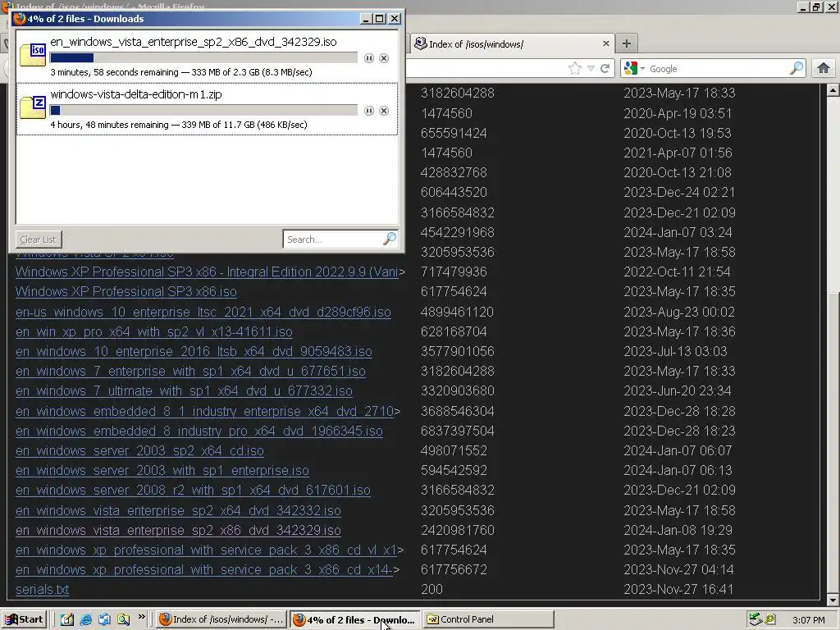Pause the windows-vista-delta-edition zip download
840x630 pixels.
click(368, 111)
